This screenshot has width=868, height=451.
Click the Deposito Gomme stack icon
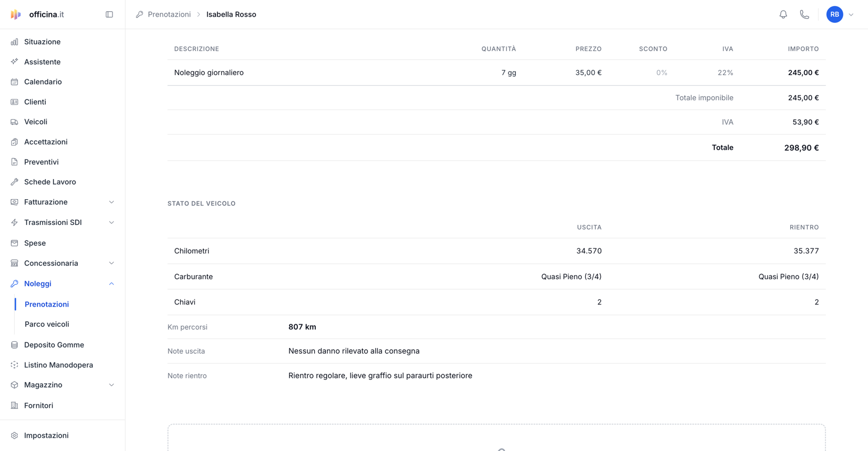pos(15,345)
